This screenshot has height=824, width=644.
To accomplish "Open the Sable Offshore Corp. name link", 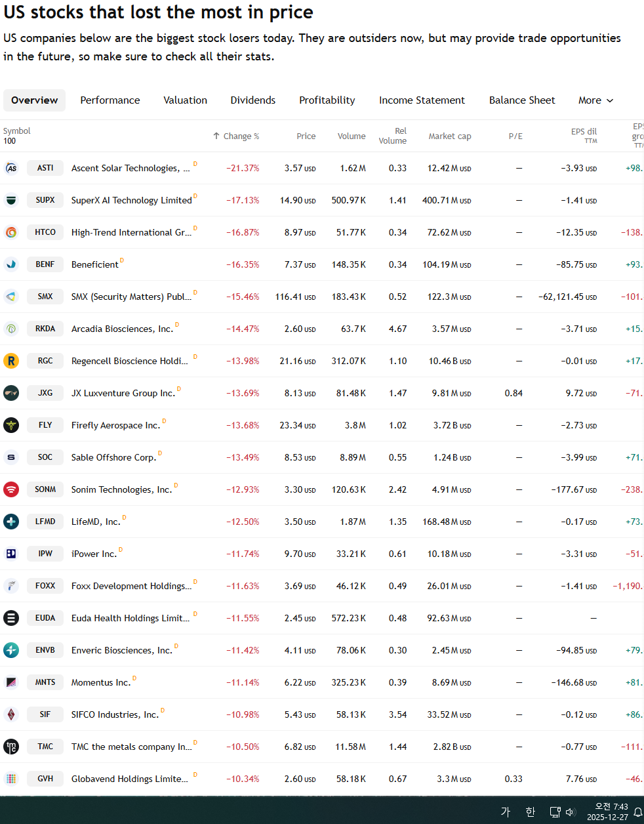I will pos(113,457).
